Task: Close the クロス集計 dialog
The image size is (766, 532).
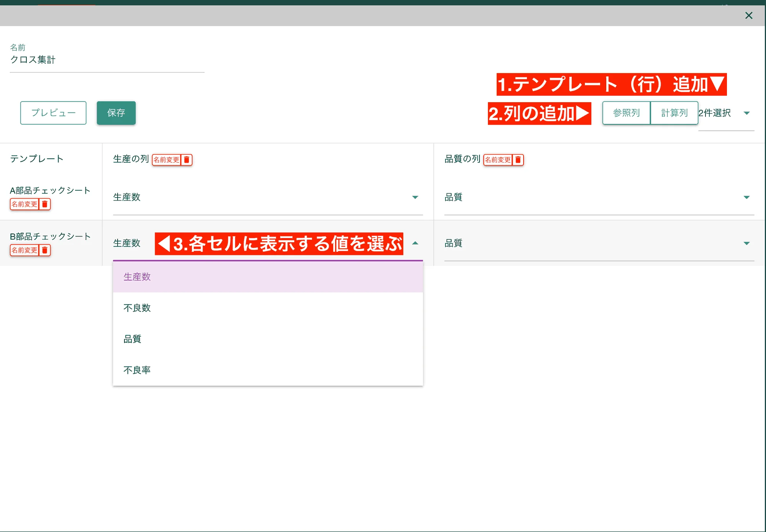Action: point(748,16)
